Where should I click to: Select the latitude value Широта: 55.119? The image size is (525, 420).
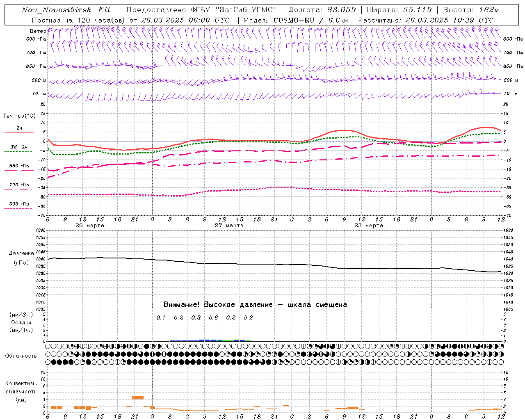pos(399,10)
